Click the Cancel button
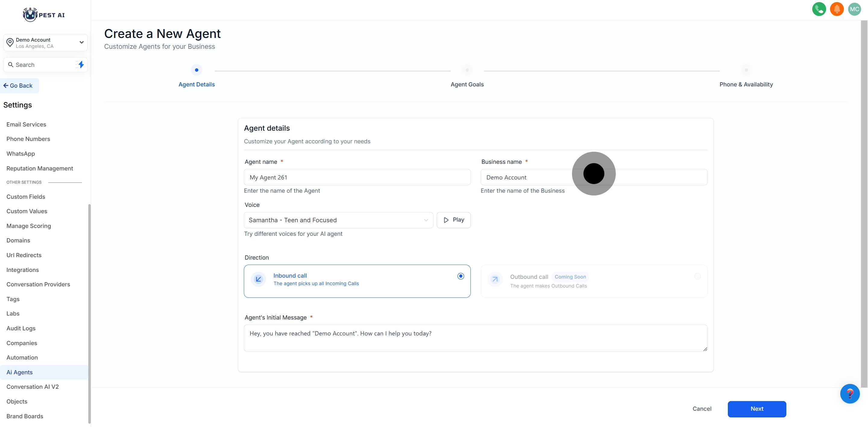The image size is (868, 427). [x=702, y=408]
